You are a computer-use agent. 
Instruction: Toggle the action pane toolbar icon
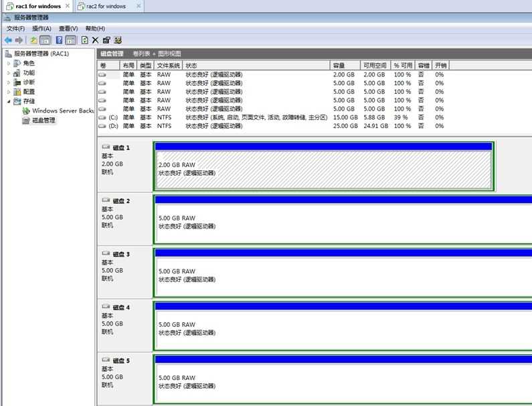pyautogui.click(x=70, y=40)
